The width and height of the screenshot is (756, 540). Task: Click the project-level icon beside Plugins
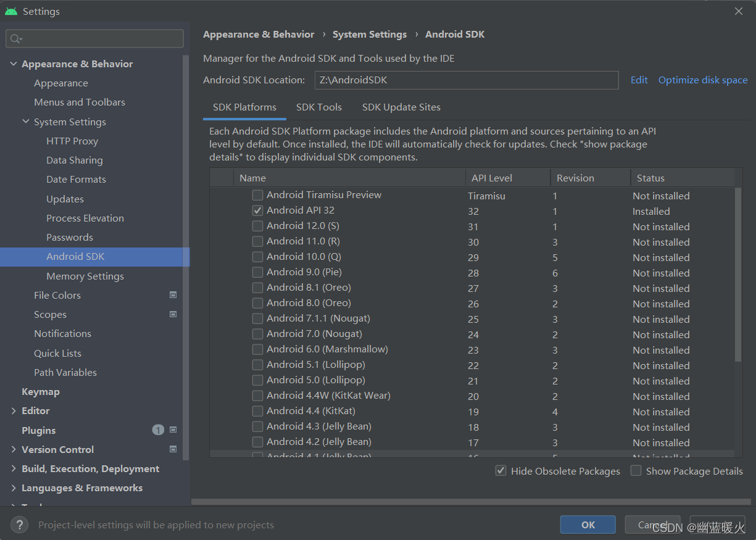tap(173, 430)
